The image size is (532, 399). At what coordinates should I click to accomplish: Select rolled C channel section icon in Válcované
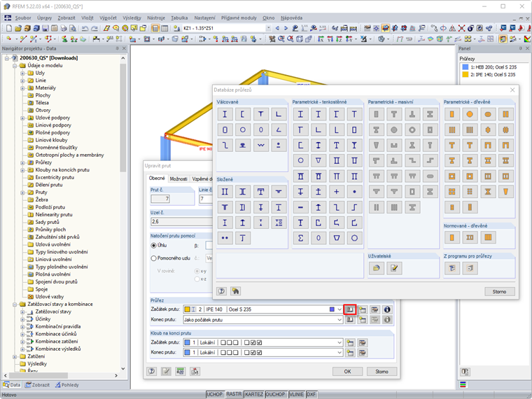point(243,114)
